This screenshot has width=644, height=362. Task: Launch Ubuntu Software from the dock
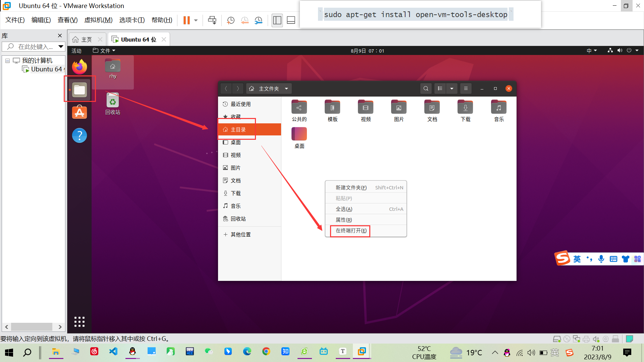click(79, 112)
